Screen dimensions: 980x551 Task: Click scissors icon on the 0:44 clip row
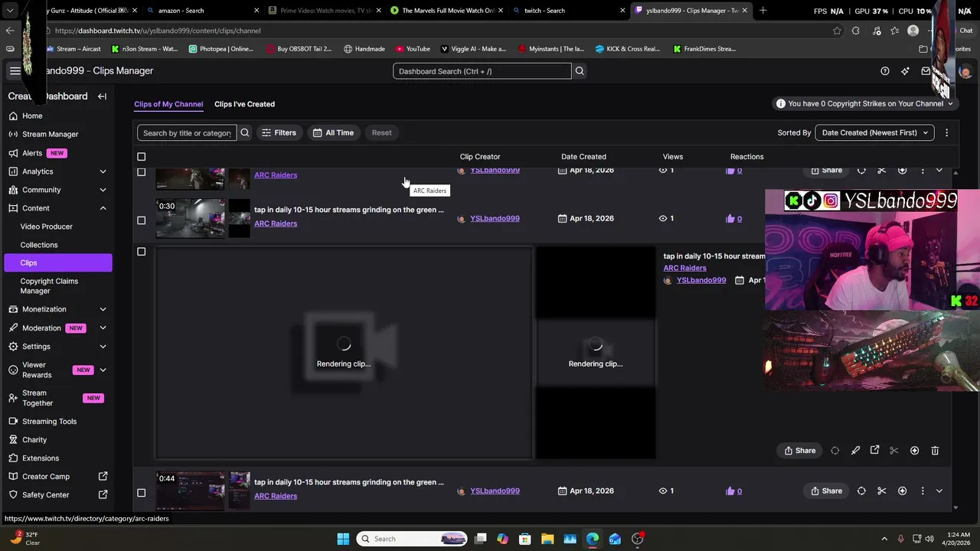[881, 491]
